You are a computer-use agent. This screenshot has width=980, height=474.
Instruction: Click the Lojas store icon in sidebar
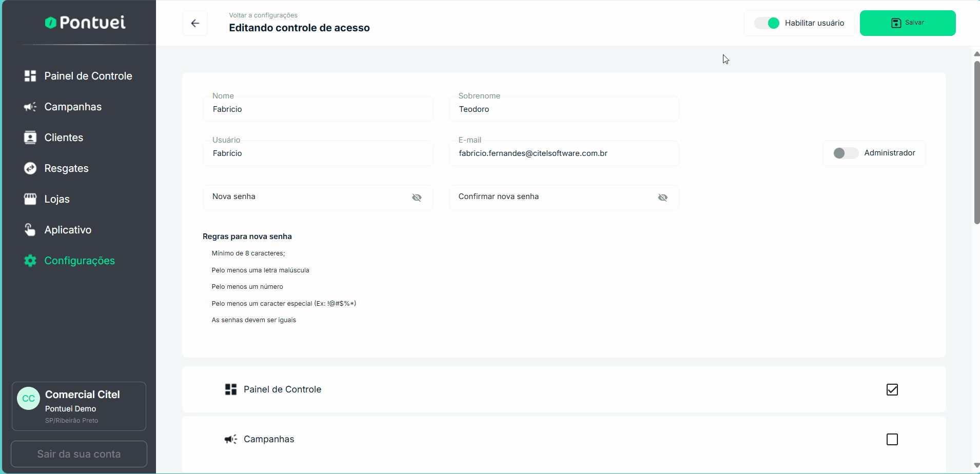pos(30,199)
